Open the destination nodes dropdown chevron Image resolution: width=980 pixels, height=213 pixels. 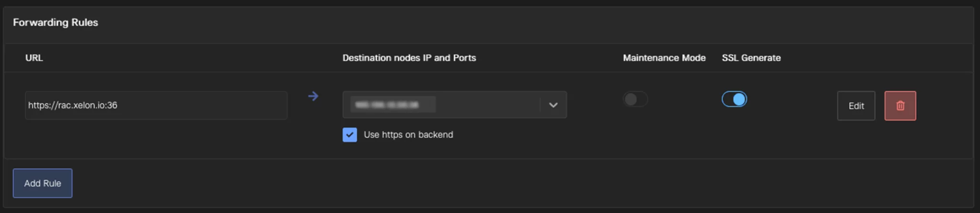pyautogui.click(x=553, y=105)
